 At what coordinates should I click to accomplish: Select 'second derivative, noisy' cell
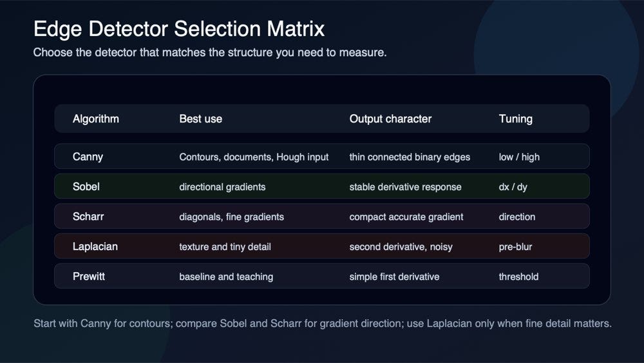coord(401,247)
